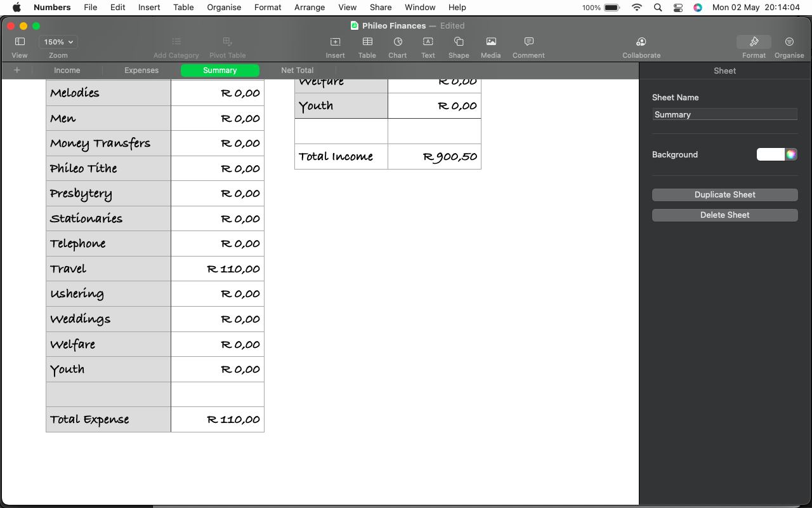Select the Weddings cell
The height and width of the screenshot is (508, 812).
[108, 319]
